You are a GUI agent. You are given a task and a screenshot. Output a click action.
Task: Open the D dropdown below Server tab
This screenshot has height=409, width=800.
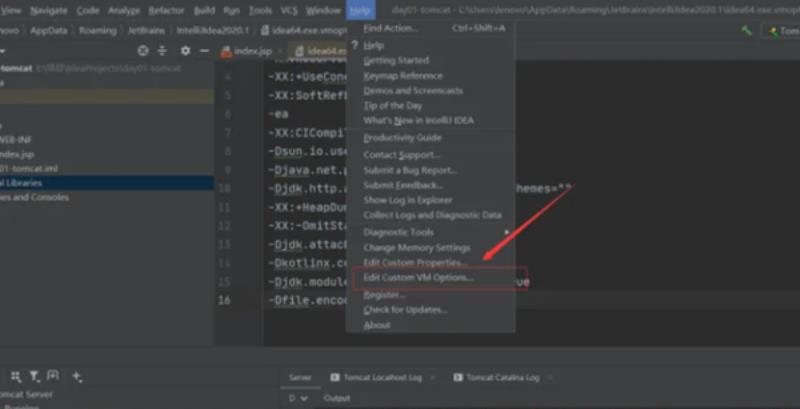pos(298,398)
